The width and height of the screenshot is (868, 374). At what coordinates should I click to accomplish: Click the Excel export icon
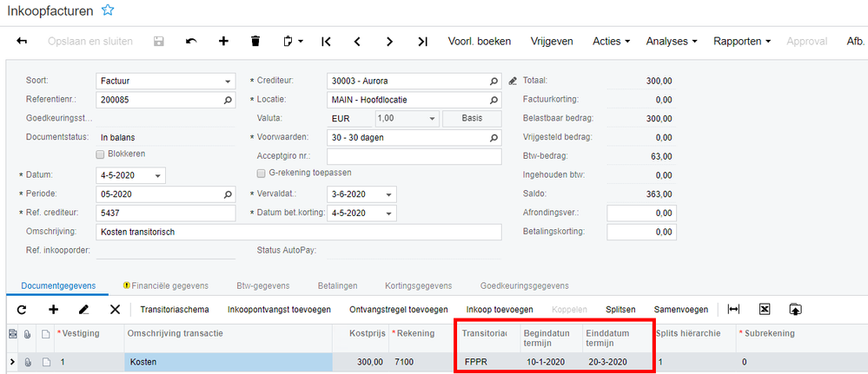(765, 309)
